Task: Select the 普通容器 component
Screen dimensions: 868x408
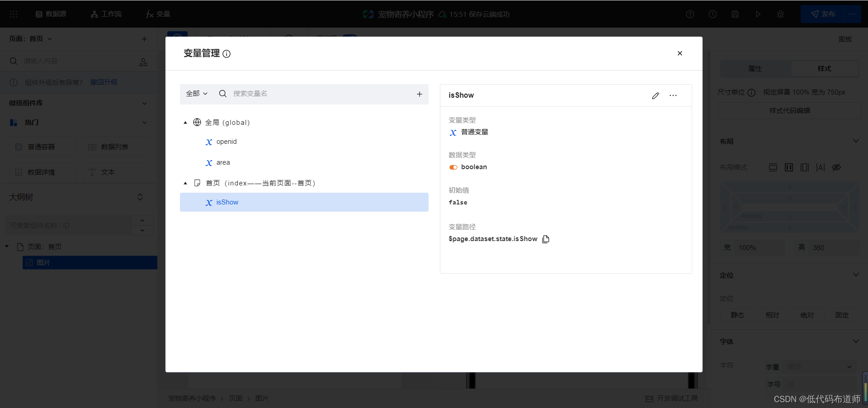Action: click(x=42, y=147)
